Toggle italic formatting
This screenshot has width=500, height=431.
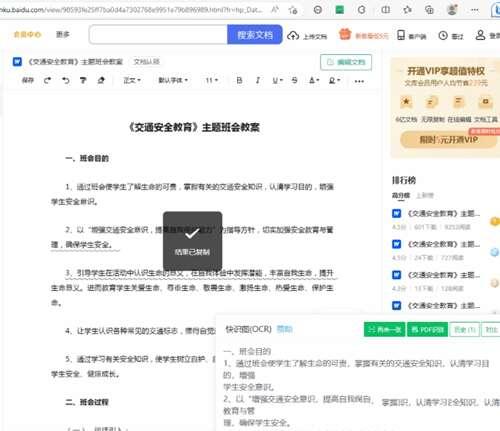tap(258, 80)
